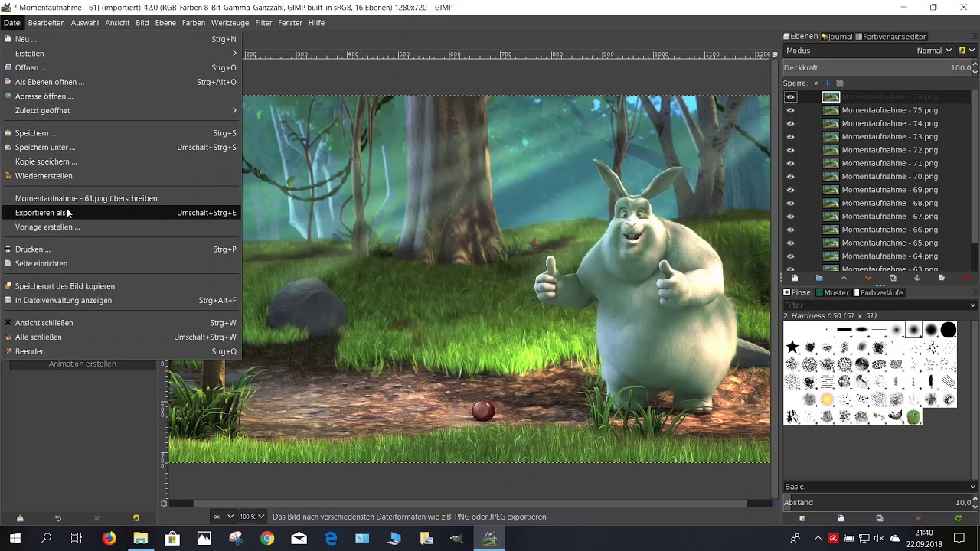
Task: Restore tool options preset icon
Action: coord(58,518)
